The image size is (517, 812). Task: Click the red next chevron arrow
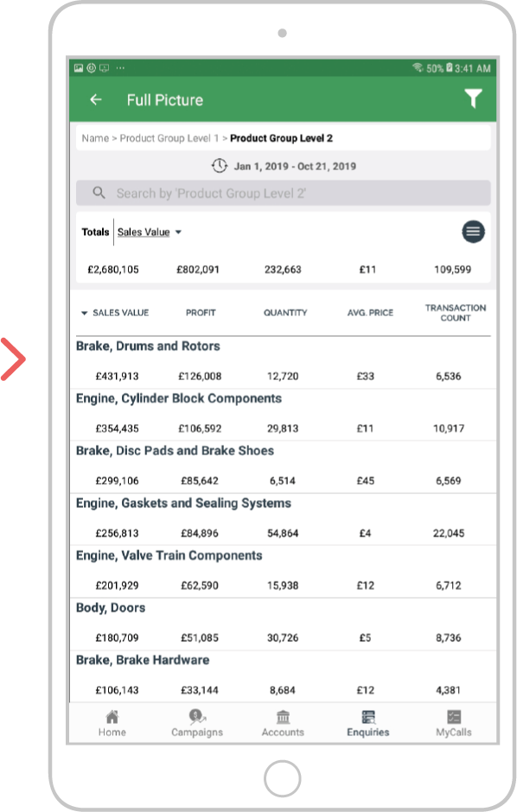[14, 359]
